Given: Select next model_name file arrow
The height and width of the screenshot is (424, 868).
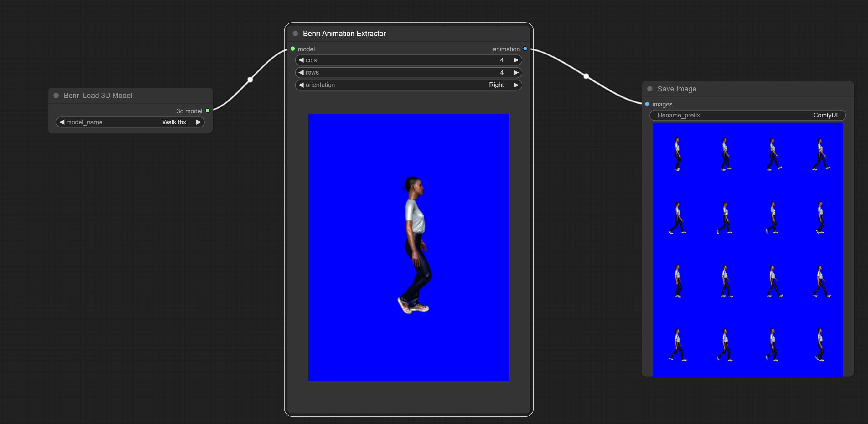Looking at the screenshot, I should 199,122.
